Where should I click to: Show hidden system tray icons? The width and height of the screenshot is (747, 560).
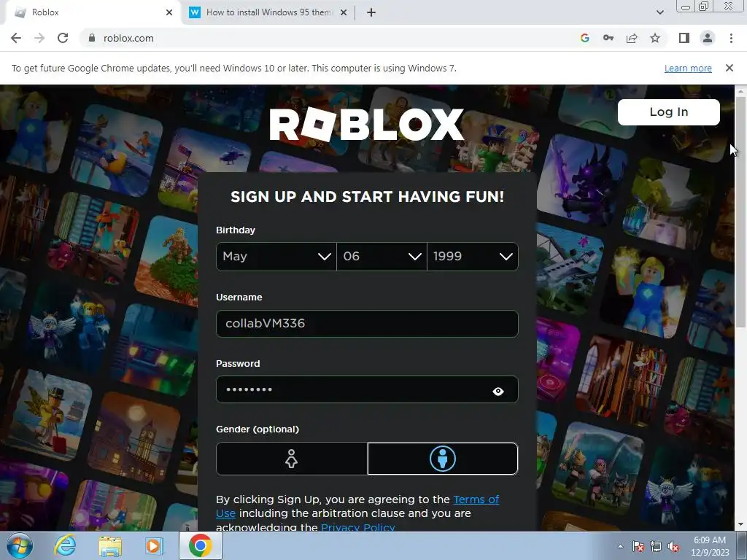620,546
